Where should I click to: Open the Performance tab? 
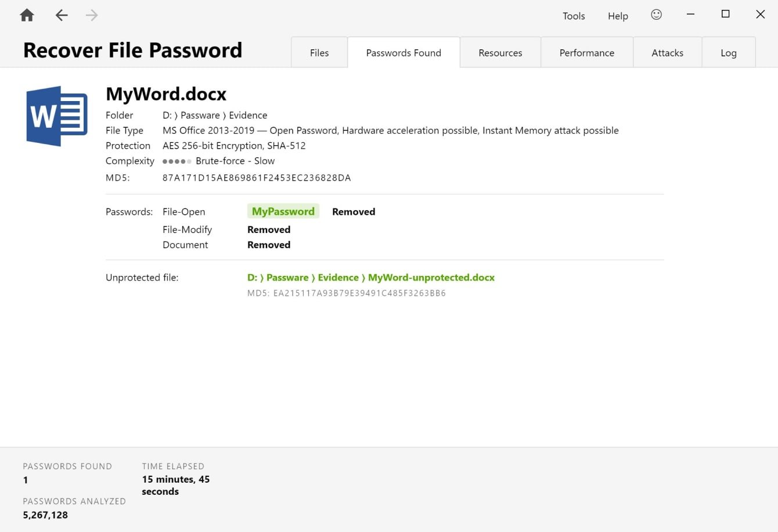586,53
